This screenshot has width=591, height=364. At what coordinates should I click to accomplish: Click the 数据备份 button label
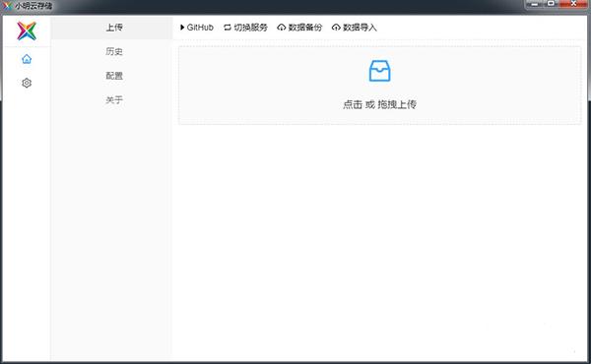click(x=305, y=28)
